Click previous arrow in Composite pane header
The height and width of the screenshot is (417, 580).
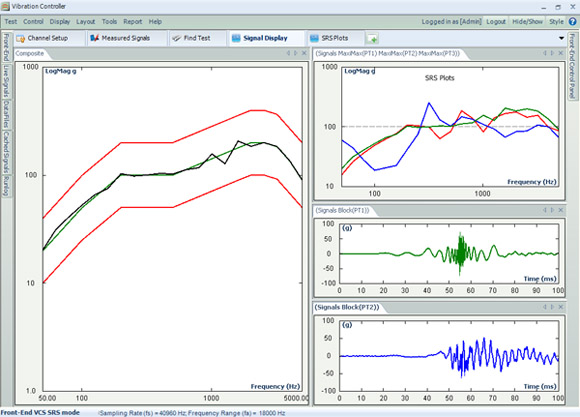point(288,53)
